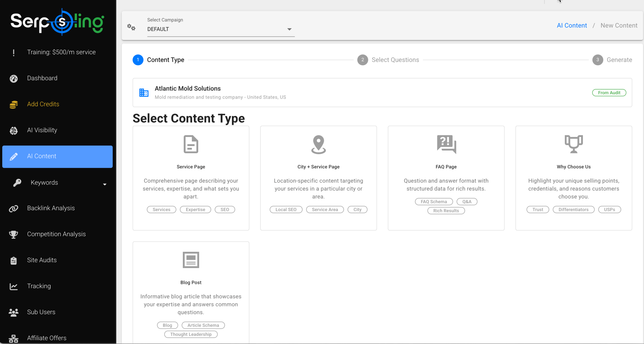644x344 pixels.
Task: Go to Backlink Analysis in sidebar
Action: click(51, 208)
